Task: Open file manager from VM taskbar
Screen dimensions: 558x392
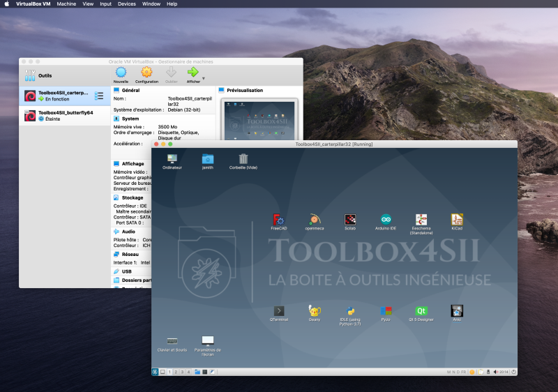Action: click(x=197, y=372)
